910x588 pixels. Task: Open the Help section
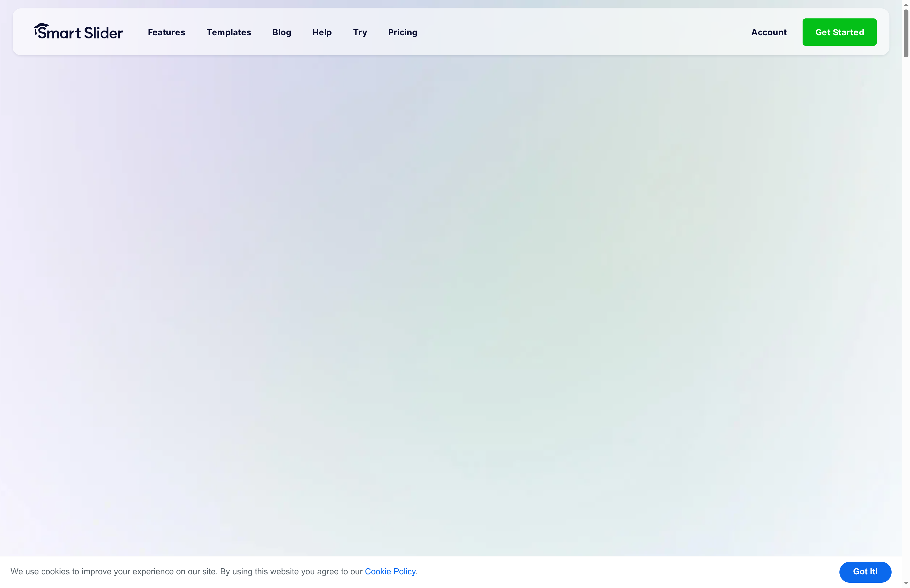(322, 32)
